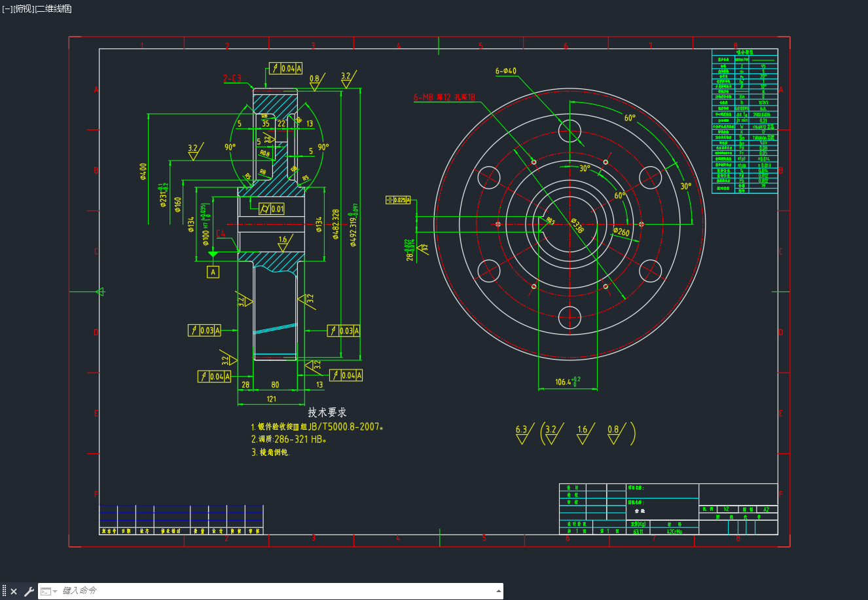868x600 pixels.
Task: Select the boxed datum A symbol
Action: click(x=213, y=271)
